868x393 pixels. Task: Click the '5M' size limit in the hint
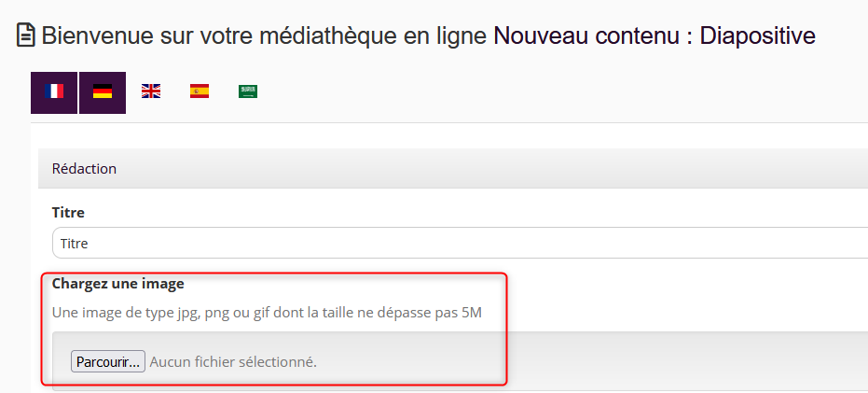pyautogui.click(x=471, y=312)
